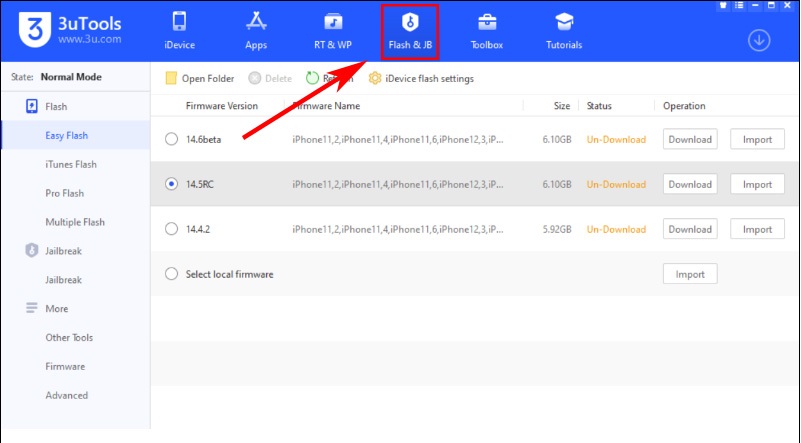Click the www.3u.com link text
This screenshot has height=443, width=801.
(x=89, y=39)
